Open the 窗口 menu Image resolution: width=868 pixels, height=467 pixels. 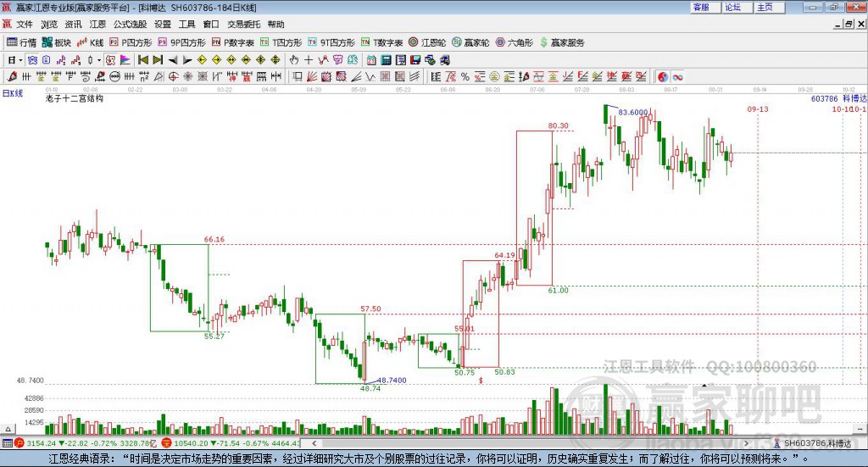coord(211,25)
